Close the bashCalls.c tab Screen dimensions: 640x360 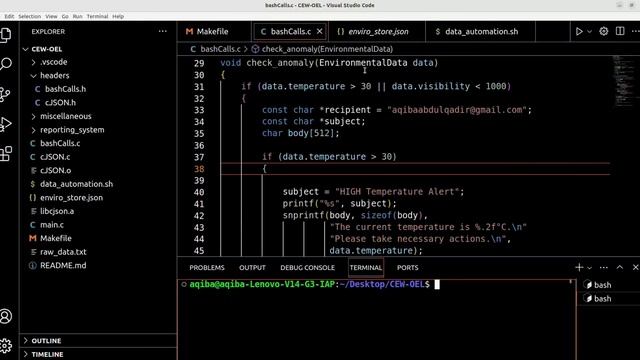pos(320,31)
